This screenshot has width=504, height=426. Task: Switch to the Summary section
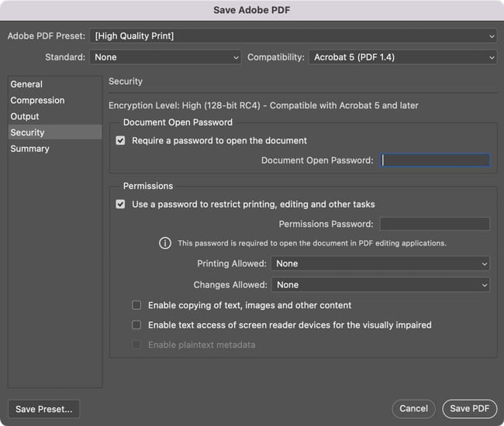(x=55, y=149)
